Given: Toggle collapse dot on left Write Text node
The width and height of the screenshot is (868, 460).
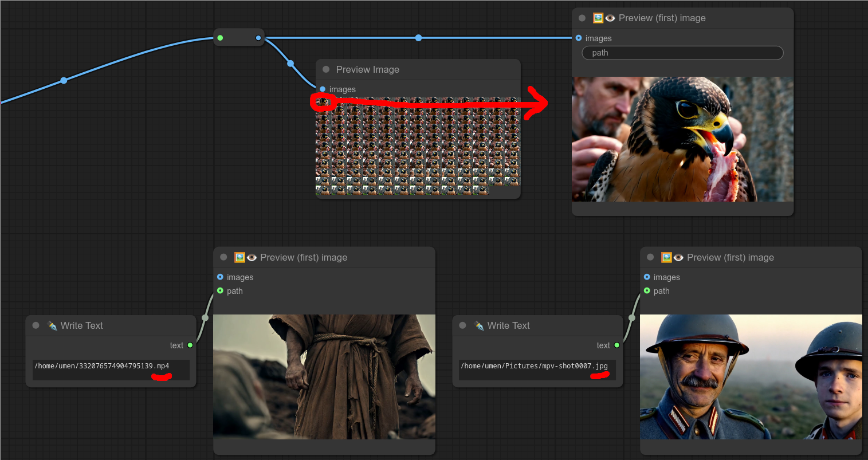Looking at the screenshot, I should point(36,325).
